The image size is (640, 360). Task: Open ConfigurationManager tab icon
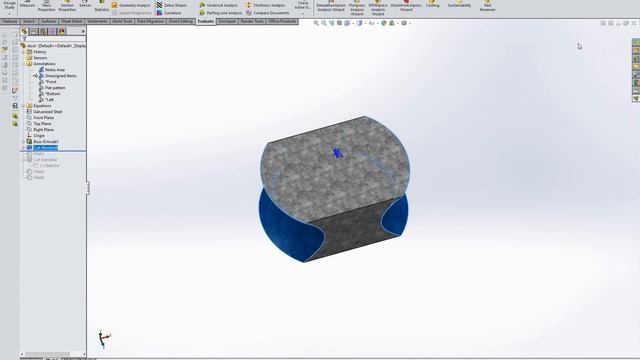point(43,31)
